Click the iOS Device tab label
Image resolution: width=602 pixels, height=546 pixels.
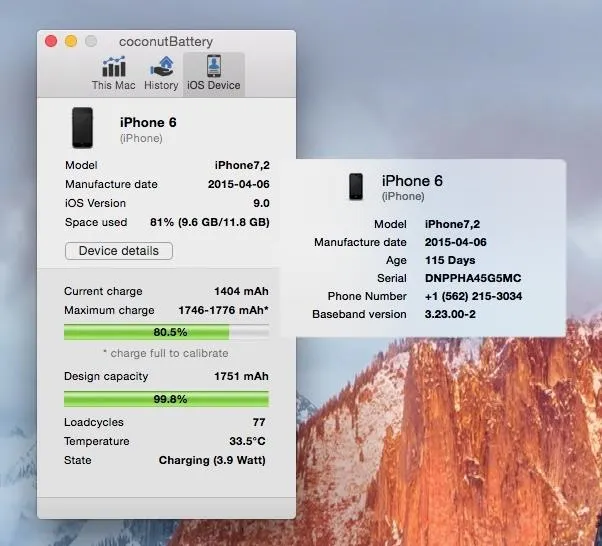coord(213,85)
